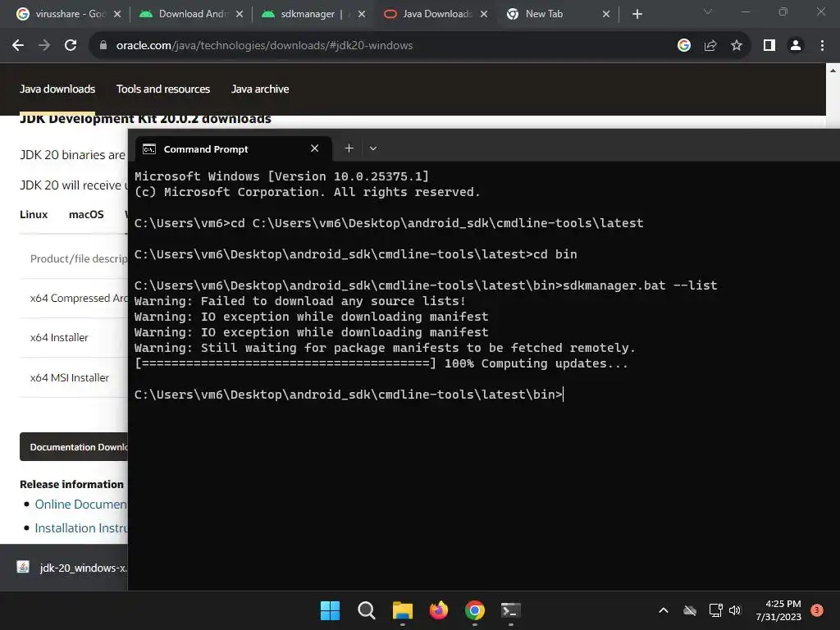Open the Google icon in the address bar
The width and height of the screenshot is (840, 630).
click(683, 46)
